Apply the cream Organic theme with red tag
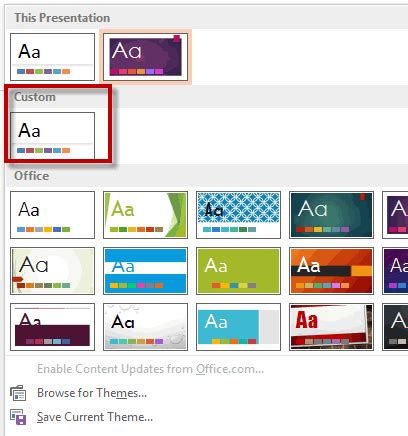This screenshot has height=436, width=408. (x=53, y=271)
